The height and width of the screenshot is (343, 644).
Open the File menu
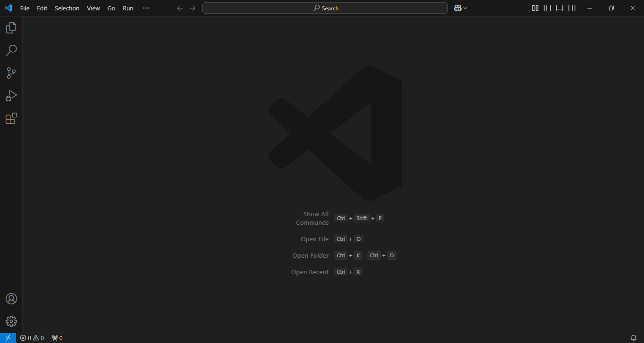[25, 8]
